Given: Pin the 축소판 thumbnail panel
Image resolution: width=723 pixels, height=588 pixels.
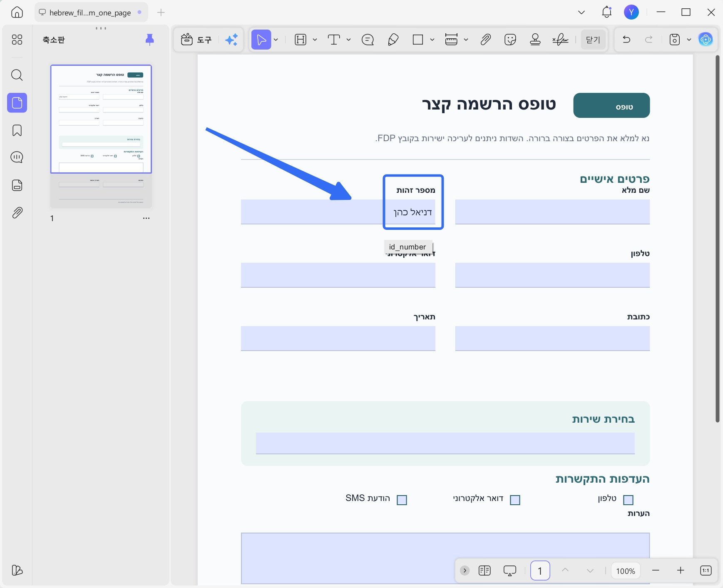Looking at the screenshot, I should coord(150,40).
